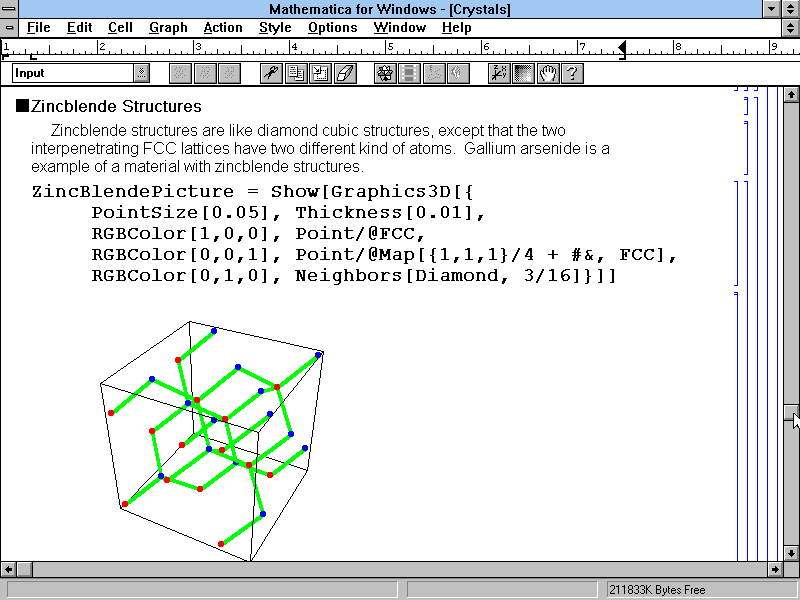This screenshot has height=600, width=800.
Task: Click 'Show[Graphics3D[{' in the code
Action: [x=372, y=192]
